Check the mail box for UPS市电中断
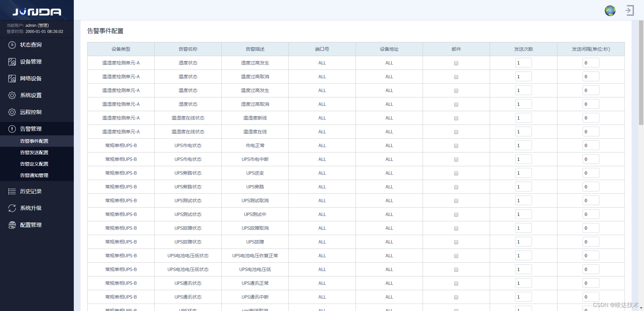Screen dimensions: 644x311 (456, 160)
